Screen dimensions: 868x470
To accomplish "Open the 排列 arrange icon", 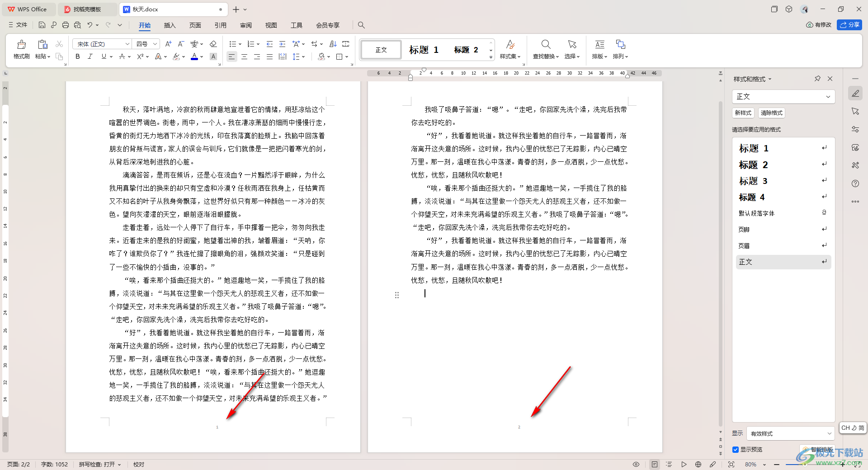I will point(620,44).
